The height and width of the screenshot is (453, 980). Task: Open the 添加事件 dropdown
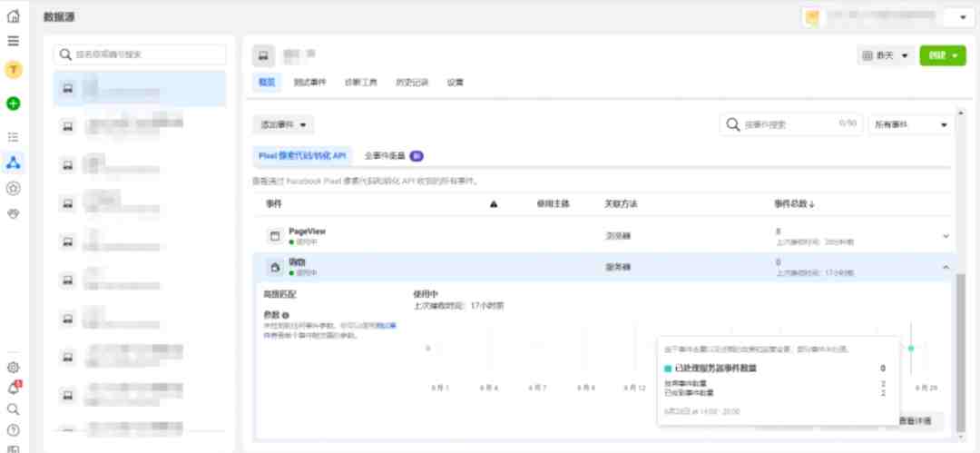283,125
